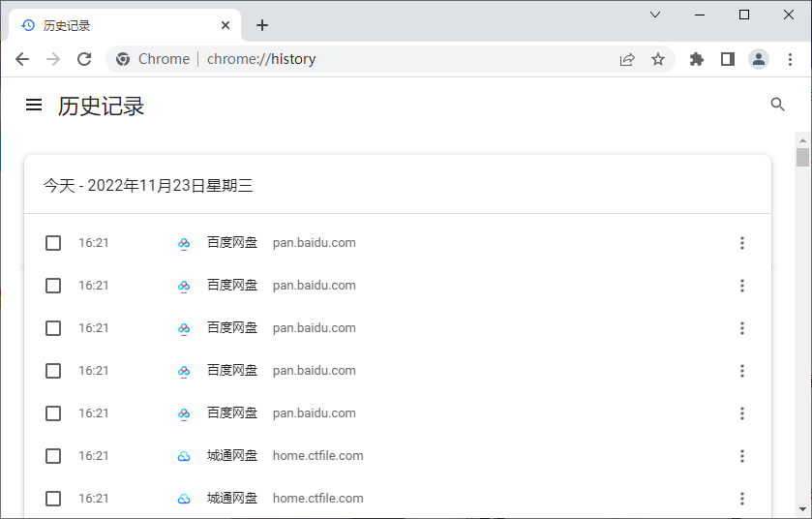Screen dimensions: 812x519
Task: Tick checkbox of last 城通网盘 entry
Action: [53, 499]
